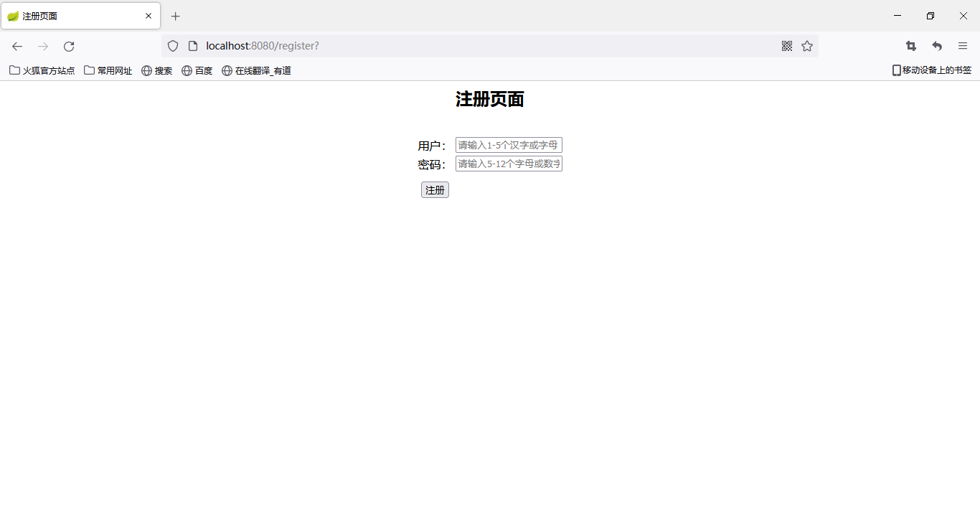Submit the form with 注册 button
Viewport: 980px width, 518px height.
point(435,189)
